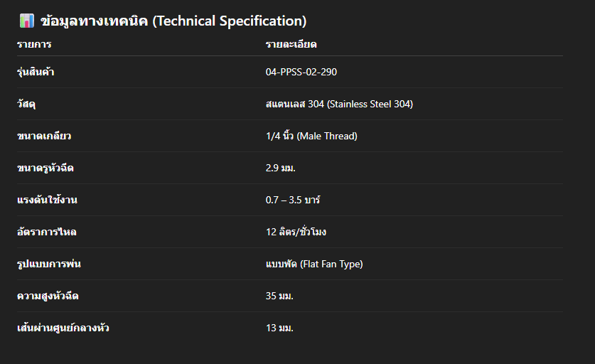Screen dimensions: 595x364
Task: Click the 13 มม. diameter value
Action: pos(279,328)
